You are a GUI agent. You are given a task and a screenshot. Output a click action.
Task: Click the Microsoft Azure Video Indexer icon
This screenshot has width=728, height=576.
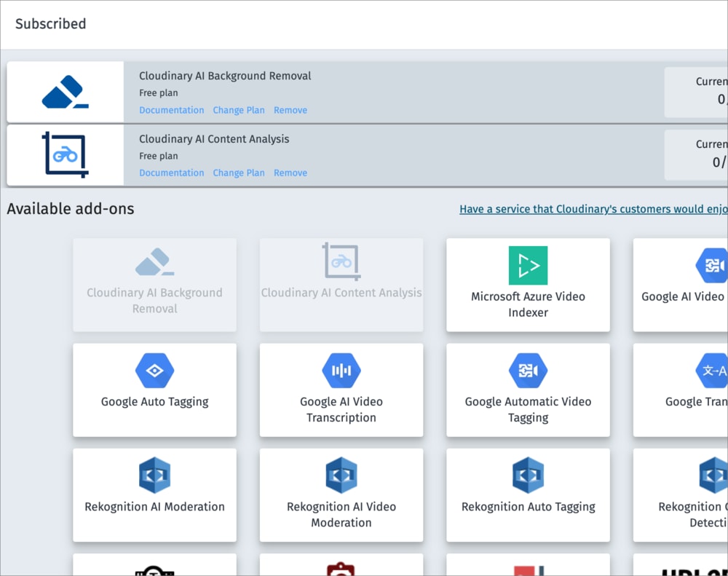pos(528,265)
